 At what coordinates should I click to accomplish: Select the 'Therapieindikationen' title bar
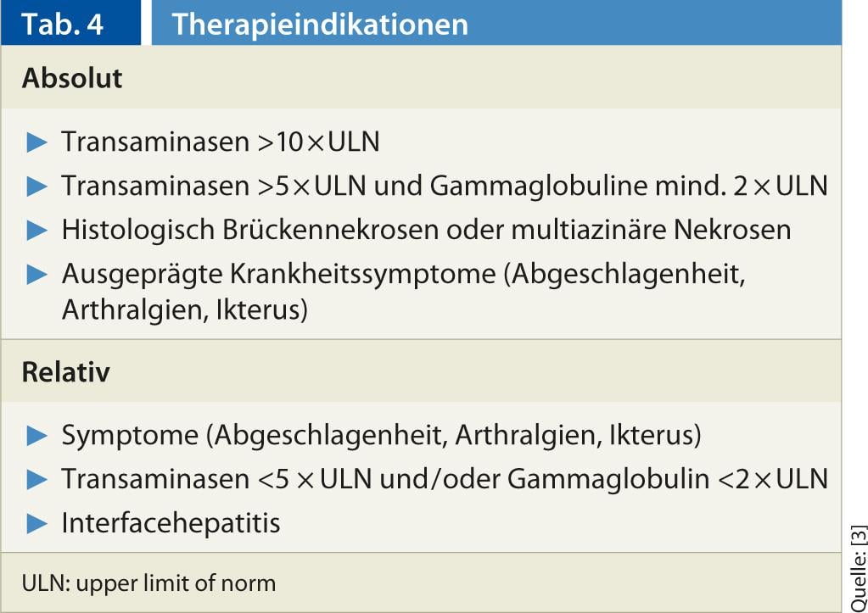(320, 24)
